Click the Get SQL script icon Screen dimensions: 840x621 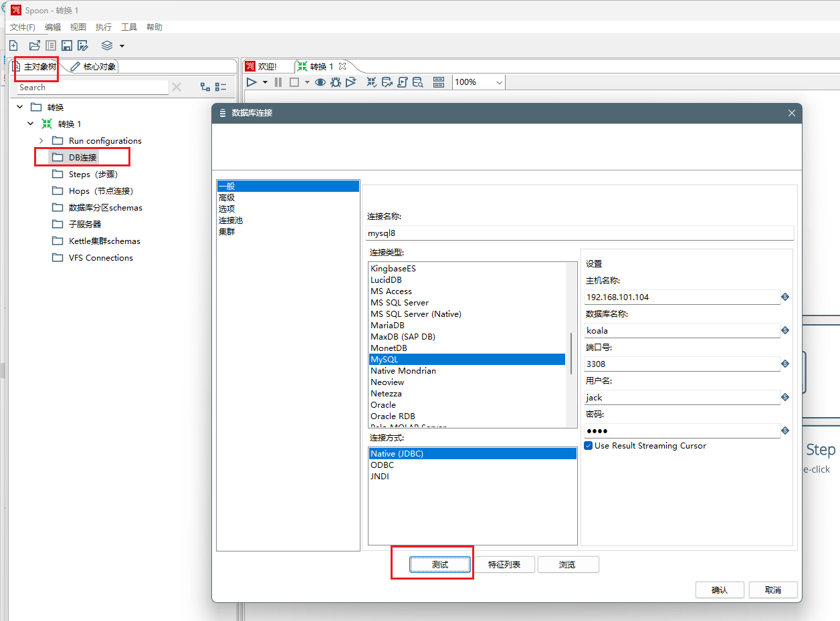[x=403, y=82]
